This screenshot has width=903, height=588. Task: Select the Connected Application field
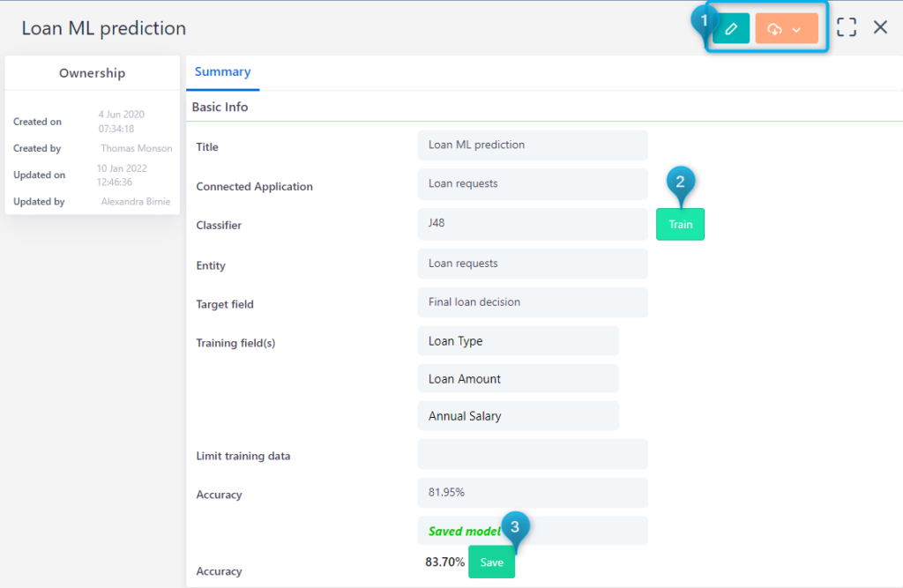533,184
